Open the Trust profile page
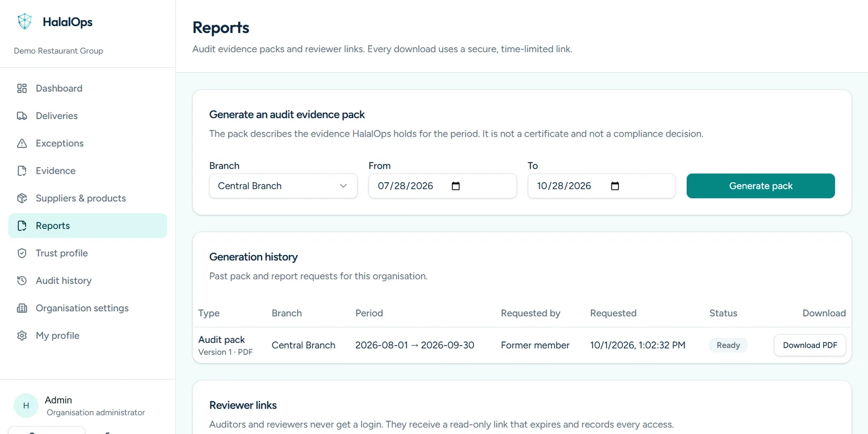 [87, 253]
